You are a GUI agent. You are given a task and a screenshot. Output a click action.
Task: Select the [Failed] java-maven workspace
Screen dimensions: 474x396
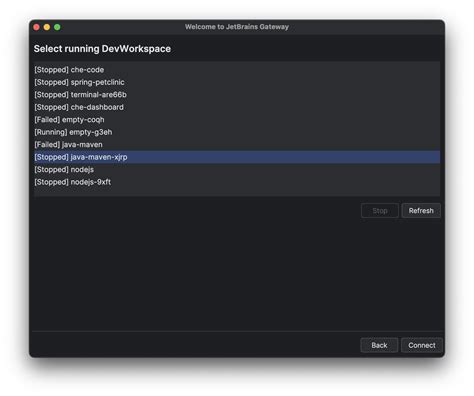[237, 145]
